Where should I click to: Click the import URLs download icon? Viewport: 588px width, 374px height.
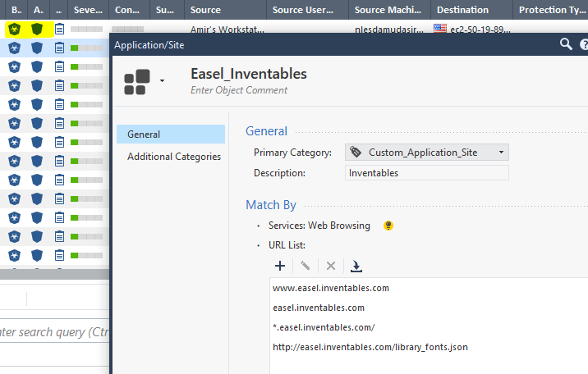coord(356,267)
